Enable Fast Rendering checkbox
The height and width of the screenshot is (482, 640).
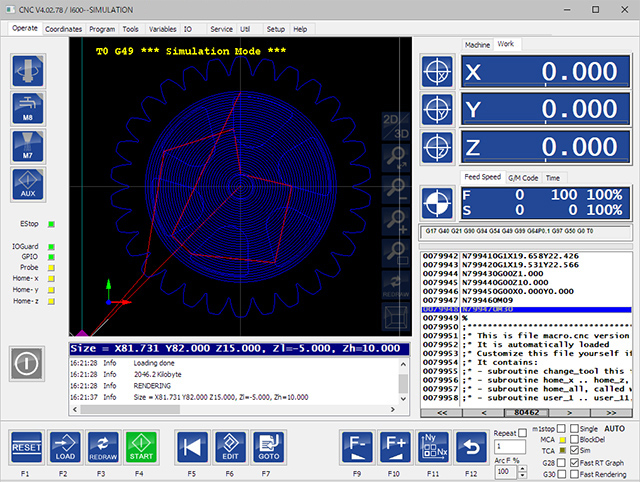pyautogui.click(x=574, y=474)
